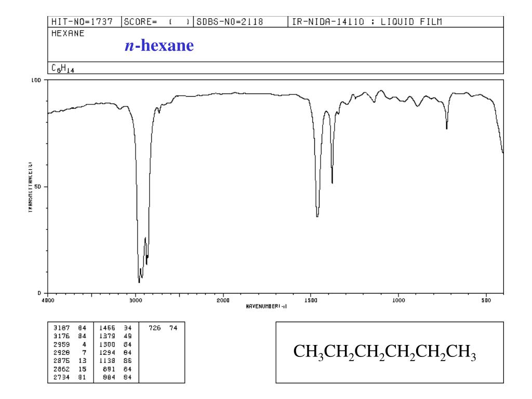Image resolution: width=532 pixels, height=399 pixels.
Task: Click the transmittance value 74 beside 726
Action: click(174, 328)
